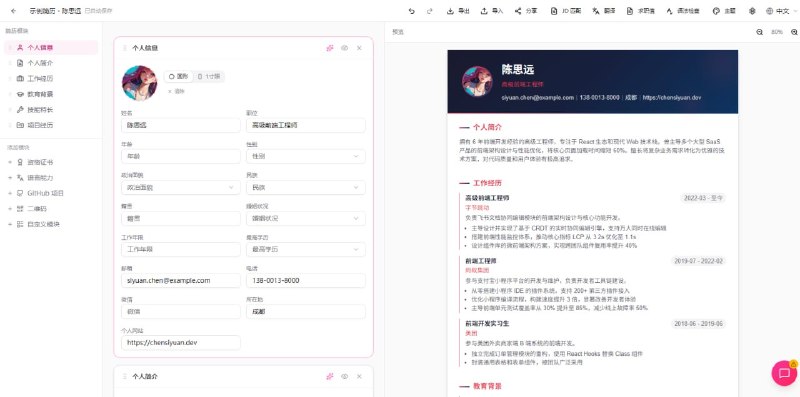Viewport: 800px width, 397px height.
Task: Click the 籍贯 hometown input field
Action: click(x=181, y=218)
